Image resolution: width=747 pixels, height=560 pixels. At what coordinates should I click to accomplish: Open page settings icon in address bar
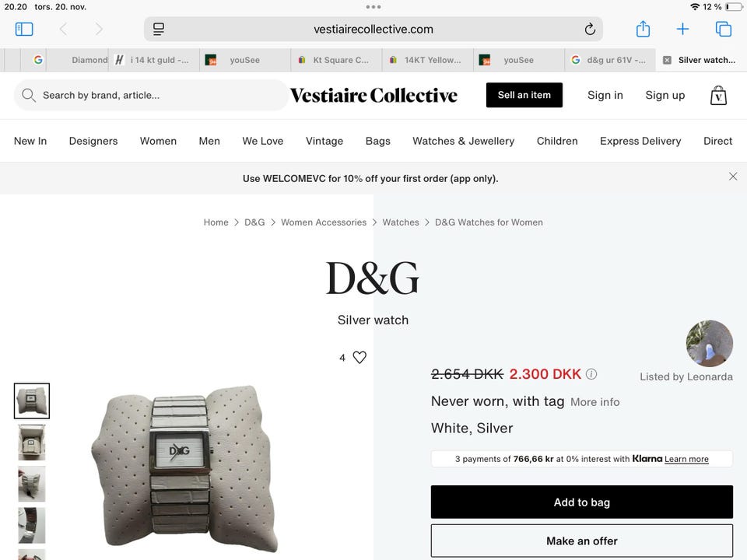pos(159,29)
